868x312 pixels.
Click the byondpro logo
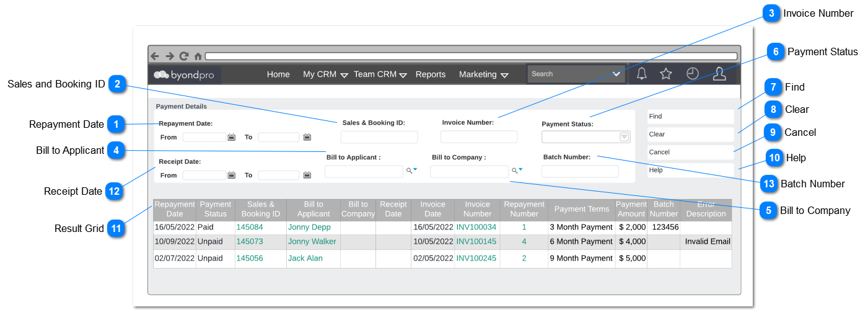[184, 74]
